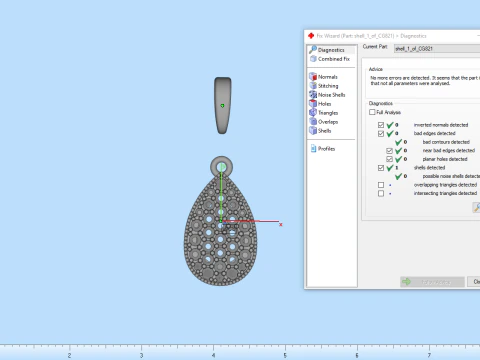The image size is (480, 360).
Task: Enable the Full Analysis checkbox
Action: click(x=372, y=112)
